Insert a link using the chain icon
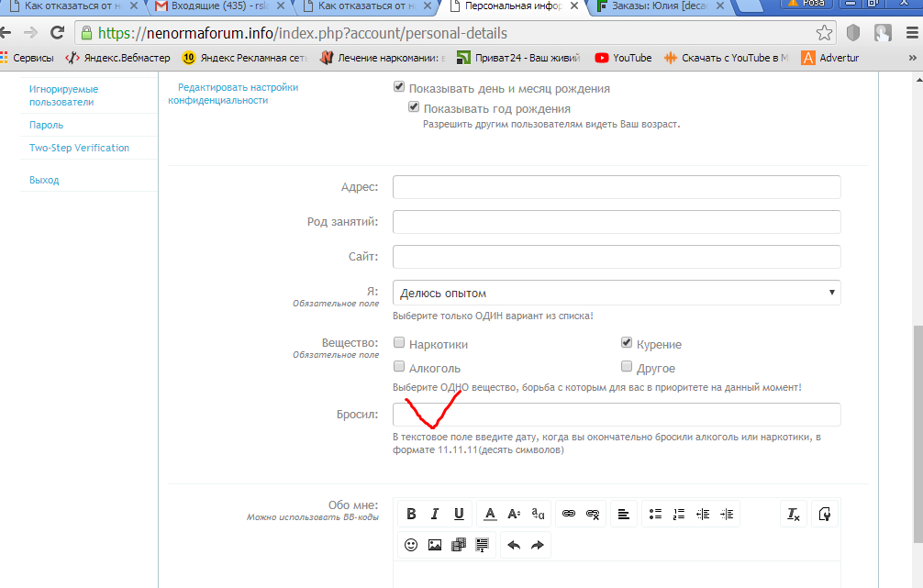 (x=568, y=515)
